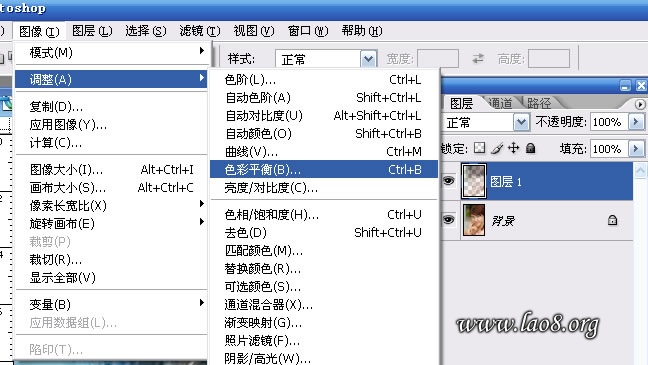Choose 渐变映射(G)... adjustment
The height and width of the screenshot is (365, 648).
coord(324,322)
